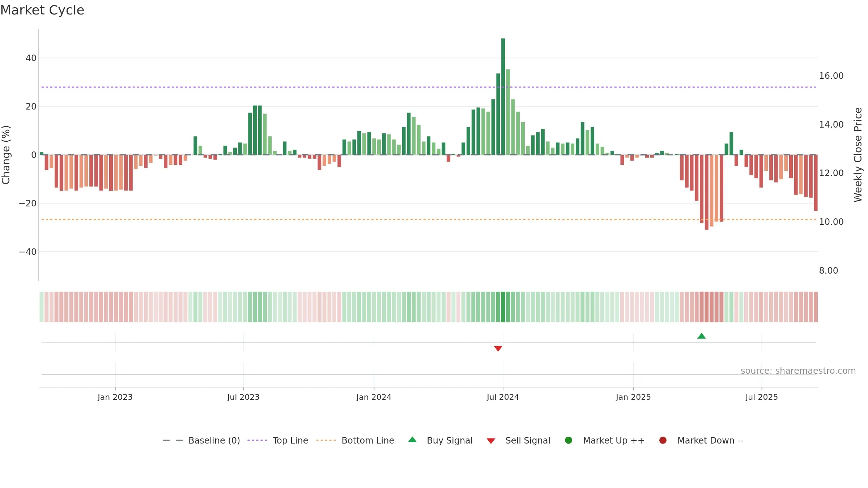Toggle the Sell Signal legend entry
The image size is (868, 488).
[x=518, y=440]
